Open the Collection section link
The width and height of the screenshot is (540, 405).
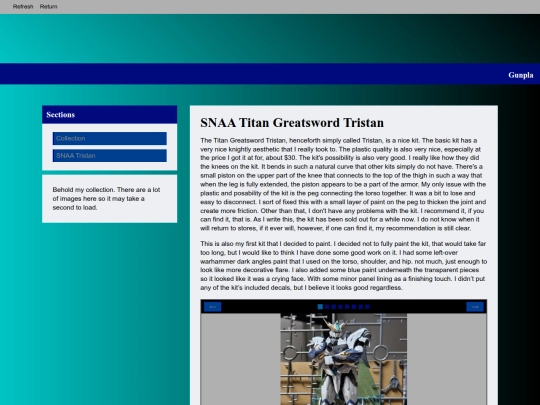[x=110, y=138]
